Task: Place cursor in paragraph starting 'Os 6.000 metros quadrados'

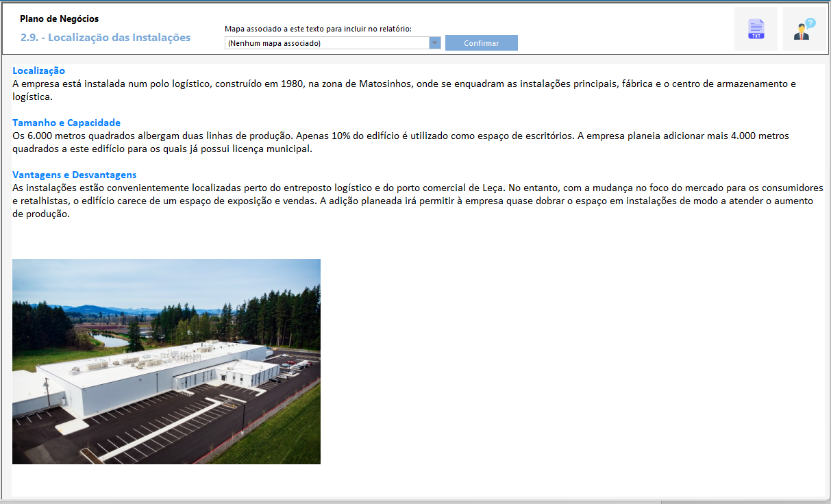Action: coord(401,142)
